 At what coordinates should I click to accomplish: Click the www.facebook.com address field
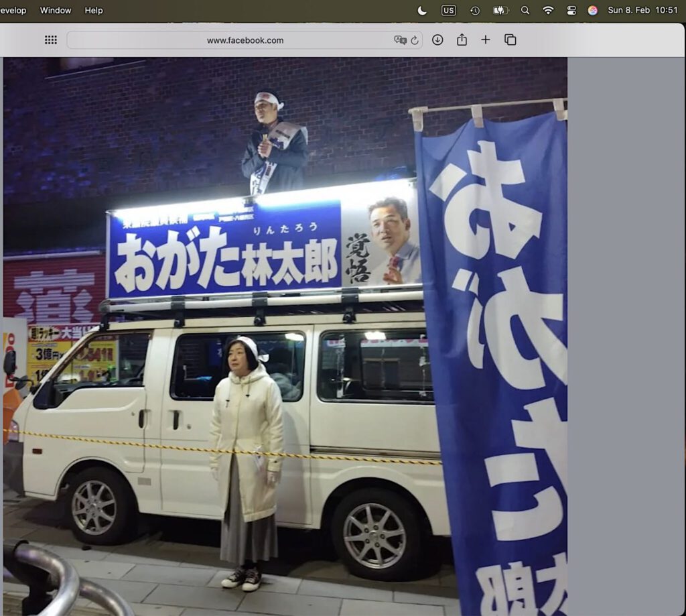245,40
